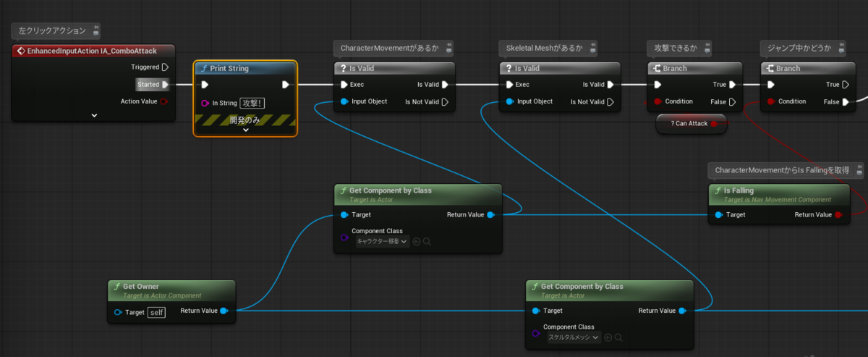
Task: Click the Started exec pin on IA_ComboAttack
Action: pos(166,84)
